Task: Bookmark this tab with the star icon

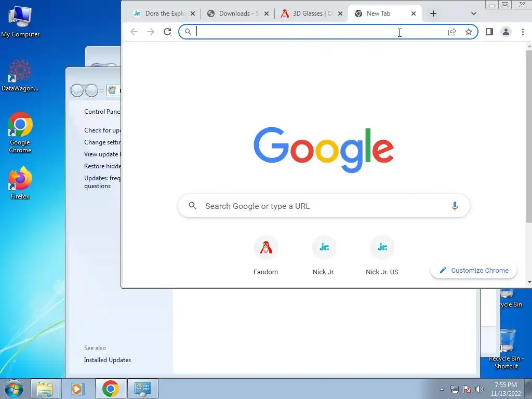Action: [469, 32]
